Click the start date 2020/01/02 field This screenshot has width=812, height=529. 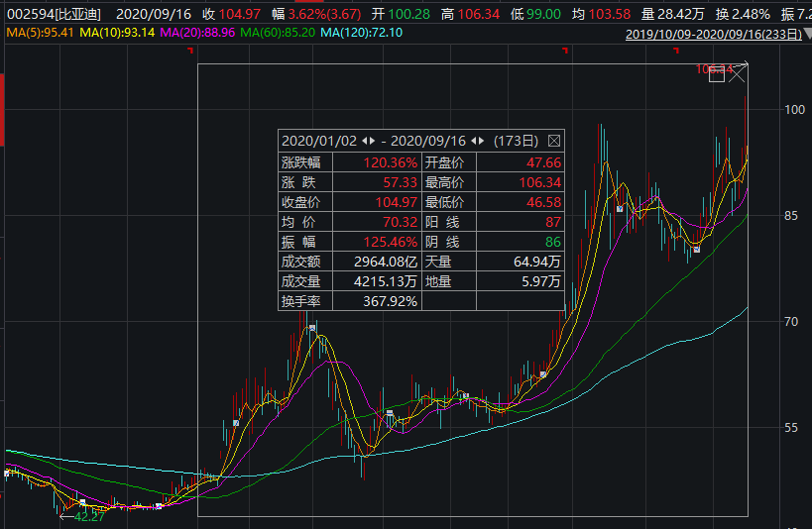pos(319,141)
